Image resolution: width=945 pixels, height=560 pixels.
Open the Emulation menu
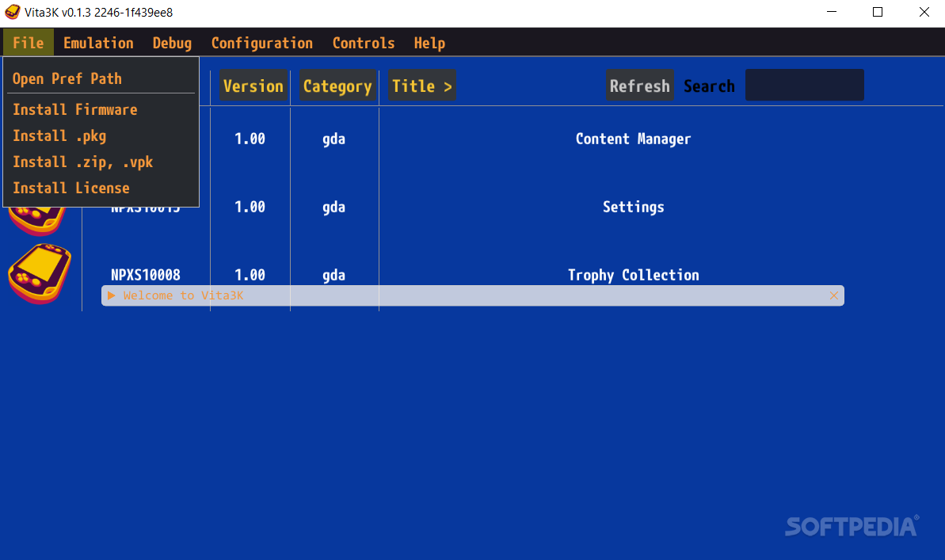[98, 43]
